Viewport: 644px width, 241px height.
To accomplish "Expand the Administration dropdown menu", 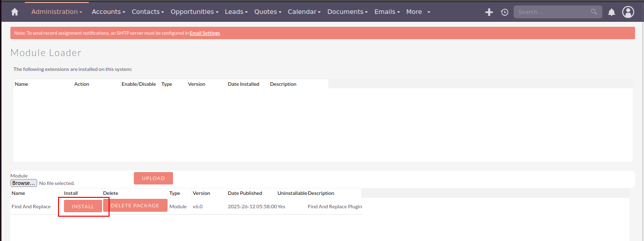I will pyautogui.click(x=57, y=12).
